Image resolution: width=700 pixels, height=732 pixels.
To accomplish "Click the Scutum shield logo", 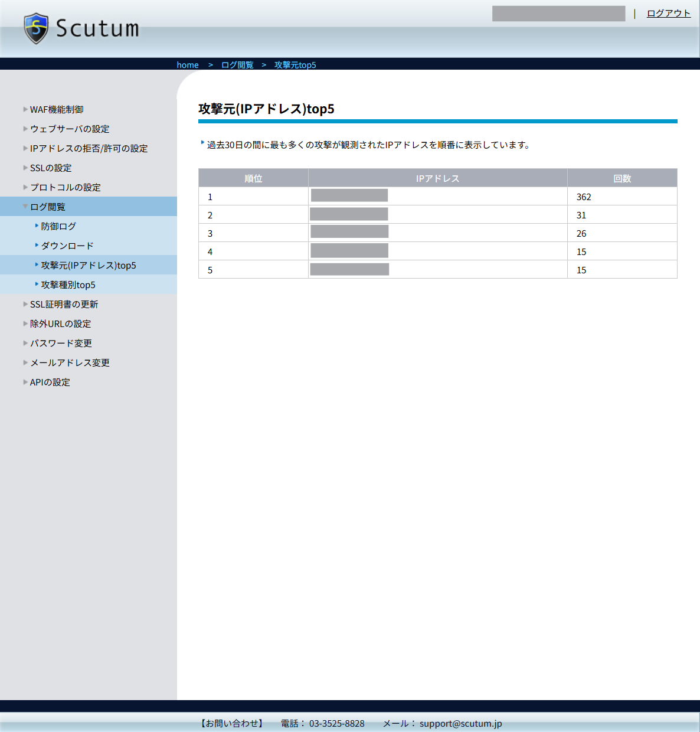I will coord(36,28).
